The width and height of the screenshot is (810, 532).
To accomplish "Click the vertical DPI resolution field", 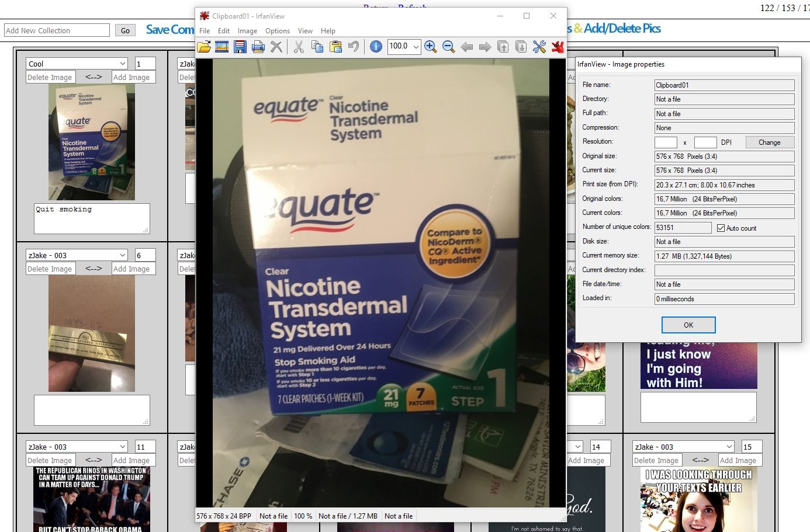I will click(705, 142).
